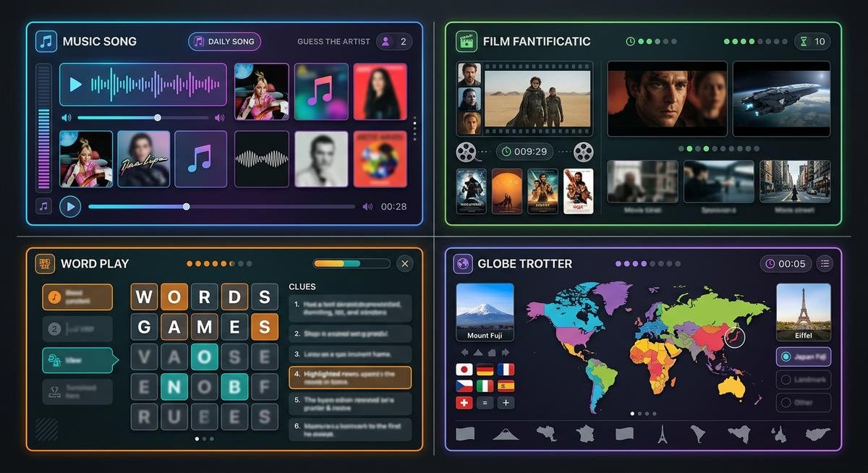Close the Word Play panel
This screenshot has height=473, width=868.
(x=404, y=263)
